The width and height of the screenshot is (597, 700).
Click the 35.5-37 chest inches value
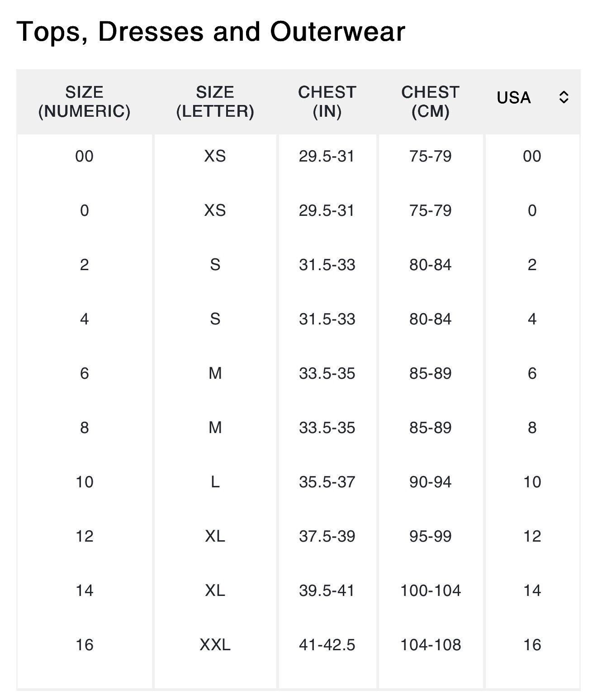(x=327, y=482)
